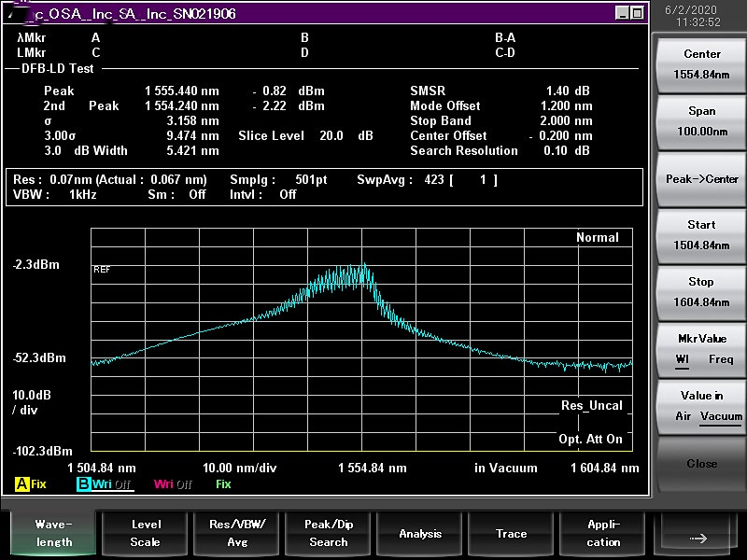Select the Wavelength menu tab
Viewport: 747px width, 560px height.
click(x=54, y=533)
